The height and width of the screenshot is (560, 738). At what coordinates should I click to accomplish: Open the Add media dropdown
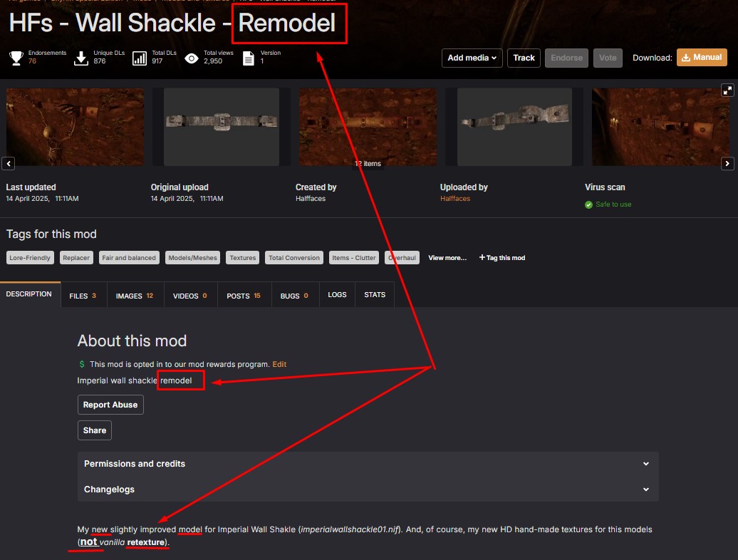point(472,58)
